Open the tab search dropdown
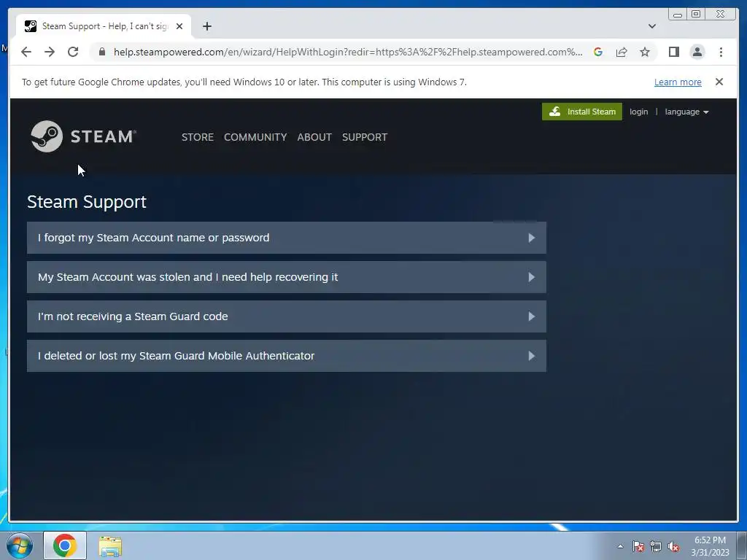 (x=651, y=26)
